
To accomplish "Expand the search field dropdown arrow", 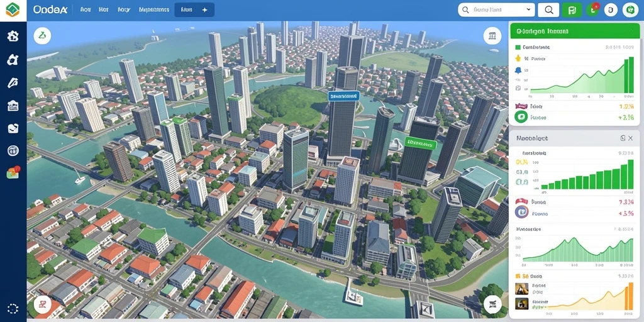I will (528, 9).
